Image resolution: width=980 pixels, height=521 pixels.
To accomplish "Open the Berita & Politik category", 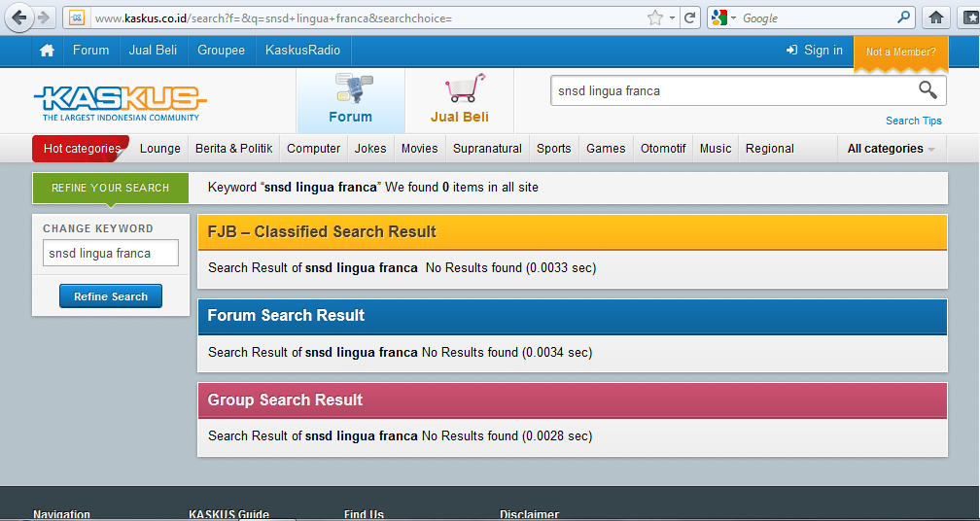I will [x=233, y=149].
